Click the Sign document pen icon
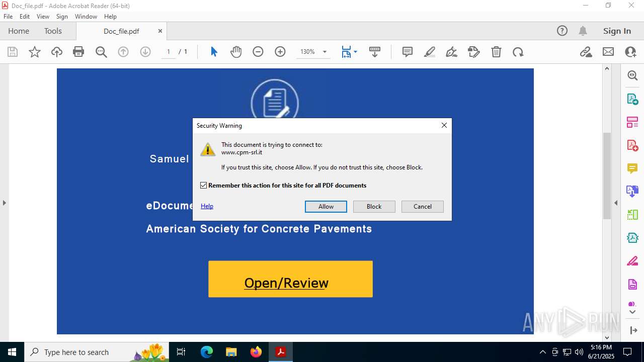The width and height of the screenshot is (644, 362). pos(452,52)
